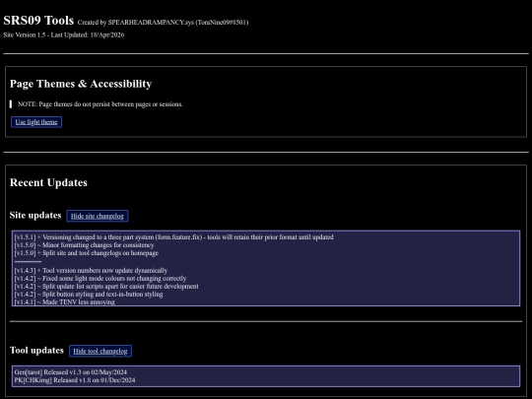
Task: Select the v1.5.1 versioning changed entry
Action: click(x=173, y=237)
